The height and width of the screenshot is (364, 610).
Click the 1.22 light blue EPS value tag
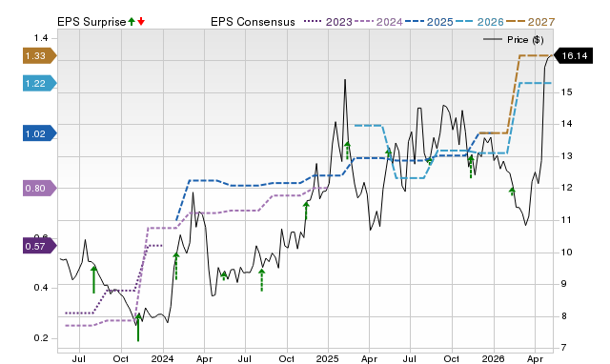point(40,83)
